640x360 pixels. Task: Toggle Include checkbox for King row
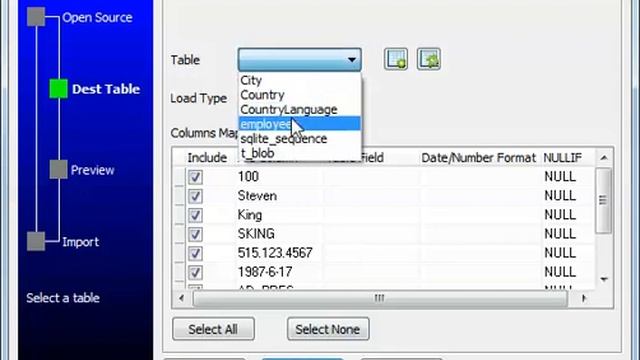click(x=195, y=215)
